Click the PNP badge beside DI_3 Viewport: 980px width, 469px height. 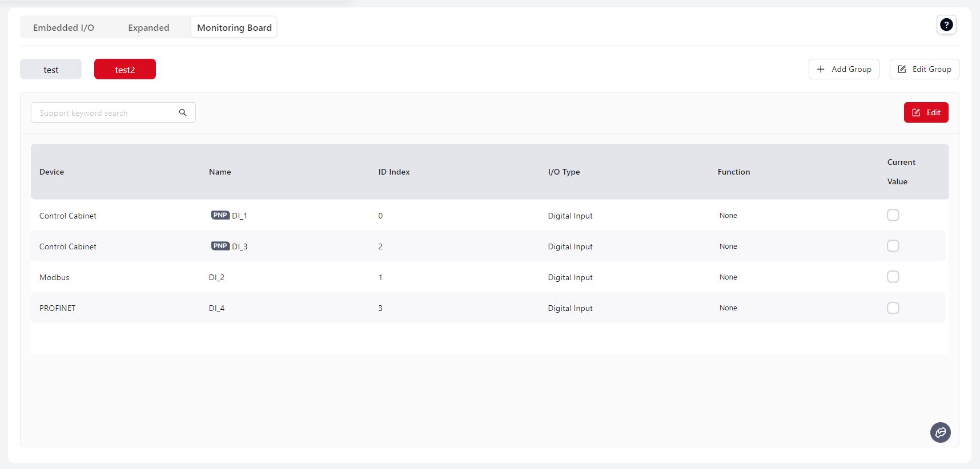click(x=220, y=246)
